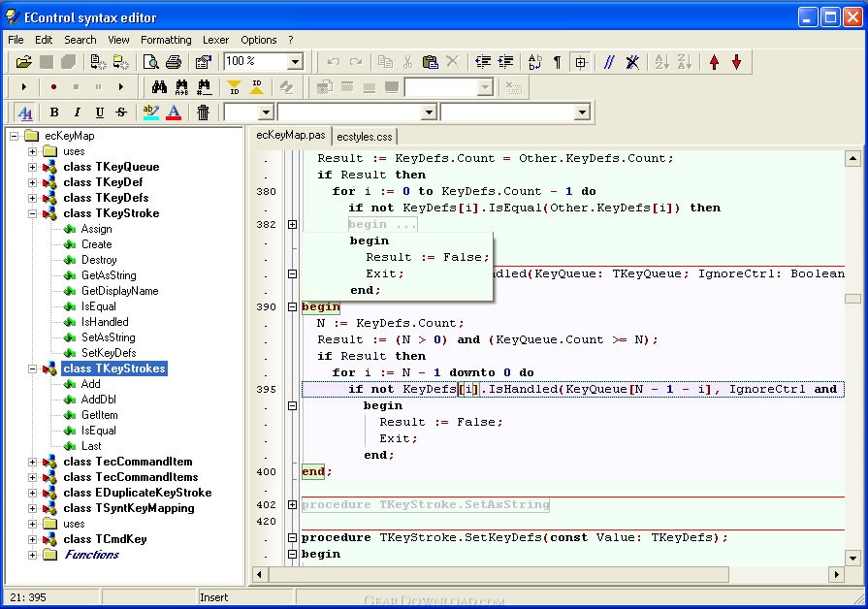Viewport: 868px width, 609px height.
Task: Click the trash can clear formatting icon
Action: pyautogui.click(x=203, y=112)
